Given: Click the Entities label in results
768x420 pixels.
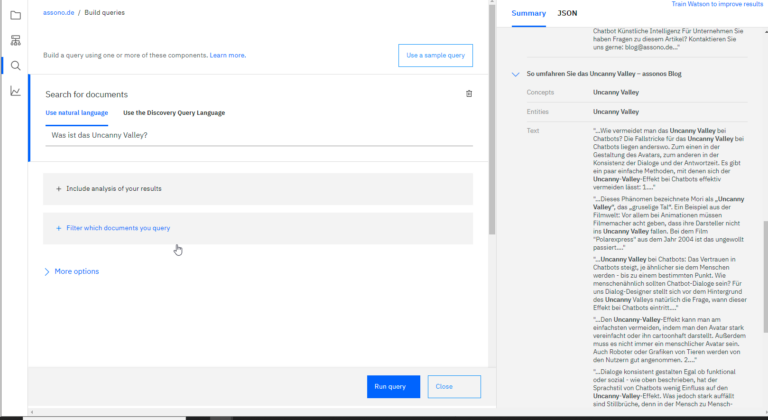Looking at the screenshot, I should pos(537,112).
